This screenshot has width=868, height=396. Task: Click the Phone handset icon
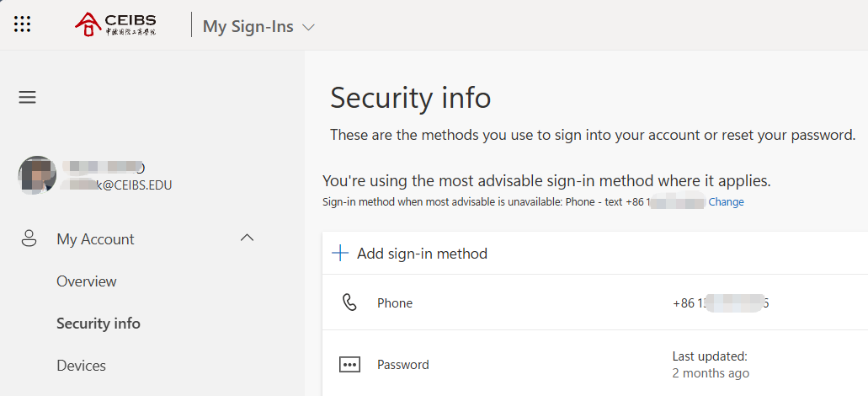349,303
